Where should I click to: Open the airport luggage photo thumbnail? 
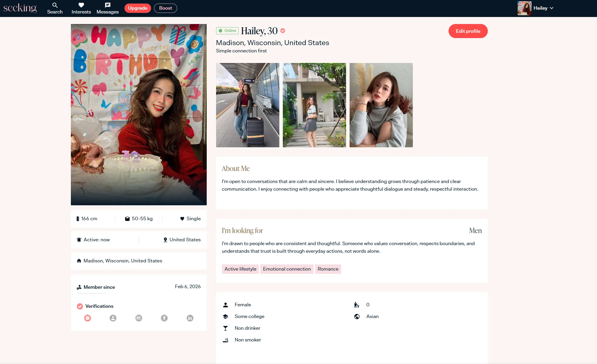click(x=247, y=105)
